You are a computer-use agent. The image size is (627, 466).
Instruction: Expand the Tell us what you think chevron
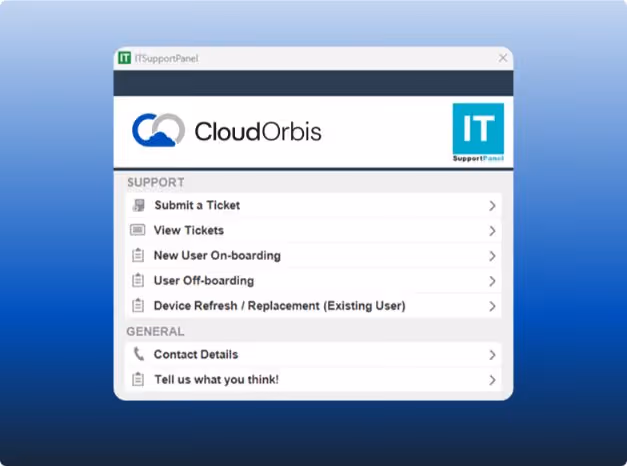click(492, 380)
